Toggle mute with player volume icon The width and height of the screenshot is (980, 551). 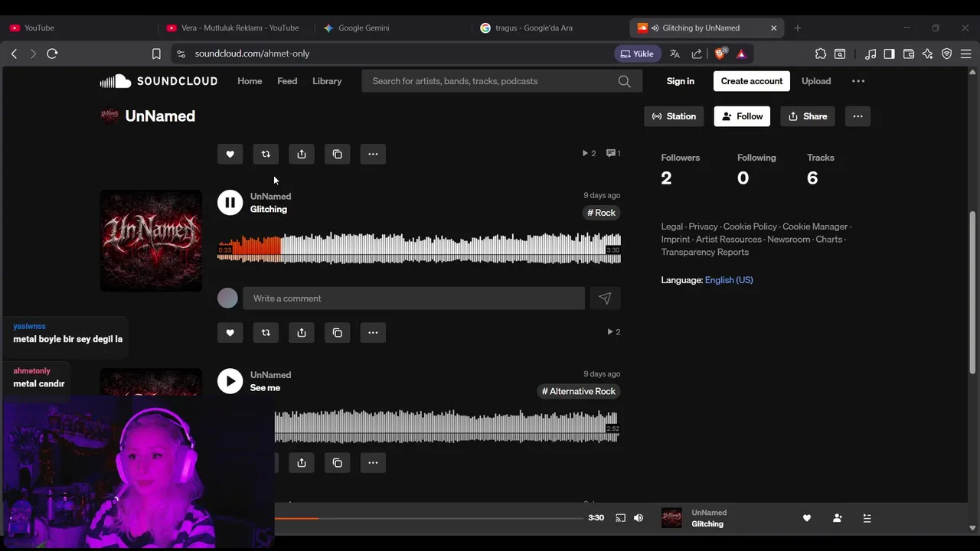coord(639,518)
